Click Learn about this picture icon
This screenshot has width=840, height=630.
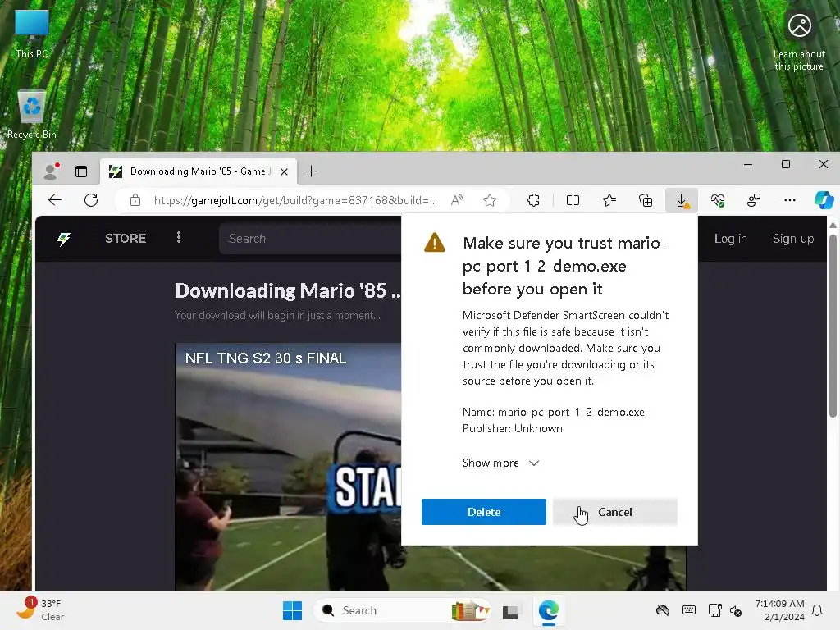pyautogui.click(x=799, y=43)
